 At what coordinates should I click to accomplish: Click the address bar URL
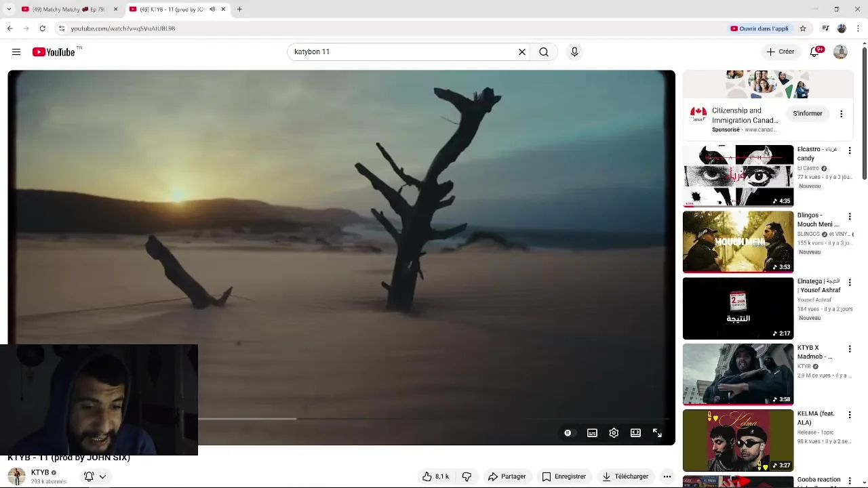[123, 28]
